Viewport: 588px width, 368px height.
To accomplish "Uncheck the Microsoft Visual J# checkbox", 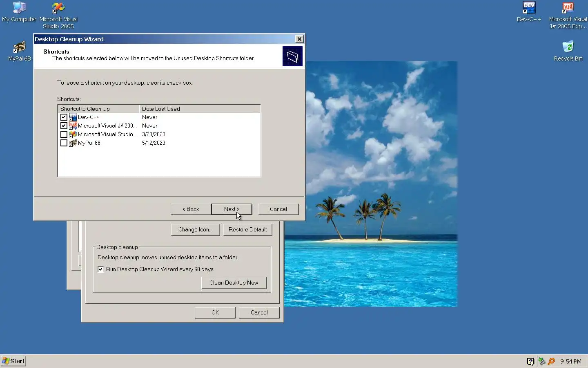I will coord(64,126).
